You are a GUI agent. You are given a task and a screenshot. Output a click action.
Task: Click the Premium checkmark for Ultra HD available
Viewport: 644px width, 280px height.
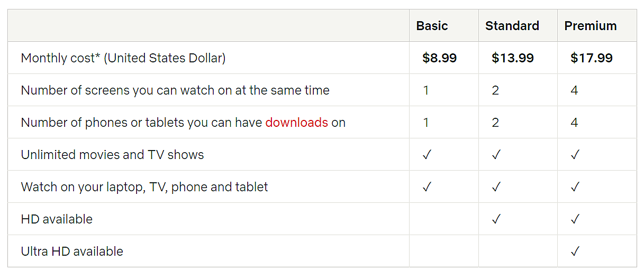575,251
